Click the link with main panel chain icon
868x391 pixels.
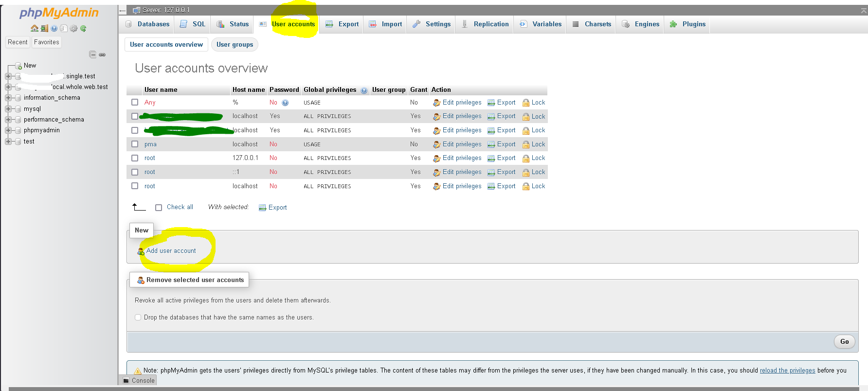(102, 54)
